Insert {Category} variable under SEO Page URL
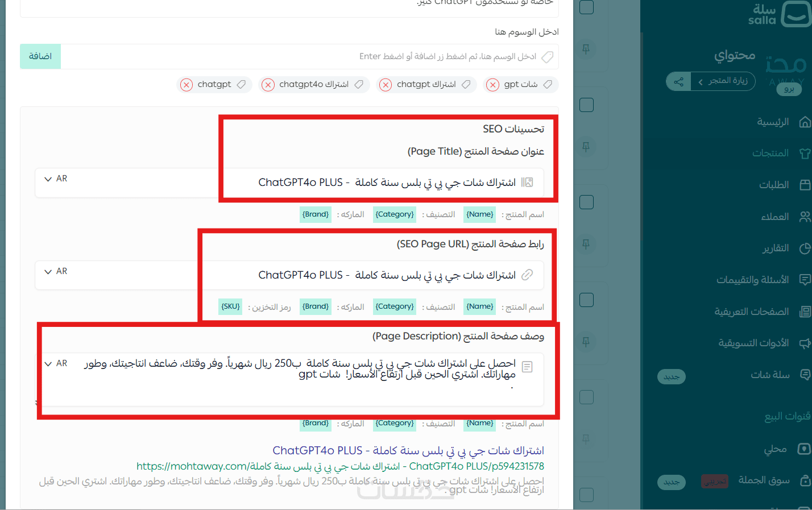 tap(395, 306)
